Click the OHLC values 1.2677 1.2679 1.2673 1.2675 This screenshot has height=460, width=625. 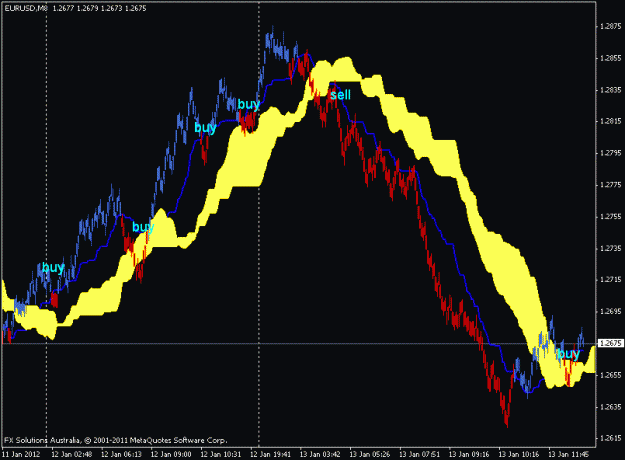coord(99,8)
